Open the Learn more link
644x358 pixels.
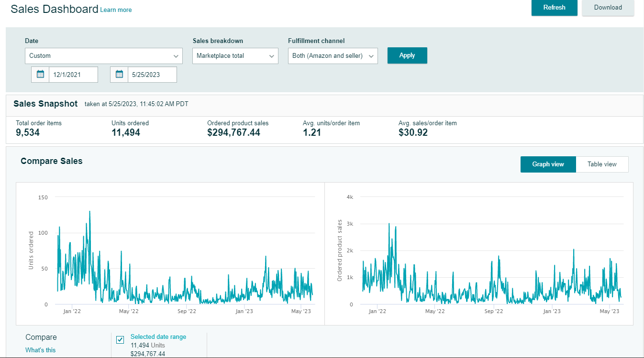tap(116, 10)
